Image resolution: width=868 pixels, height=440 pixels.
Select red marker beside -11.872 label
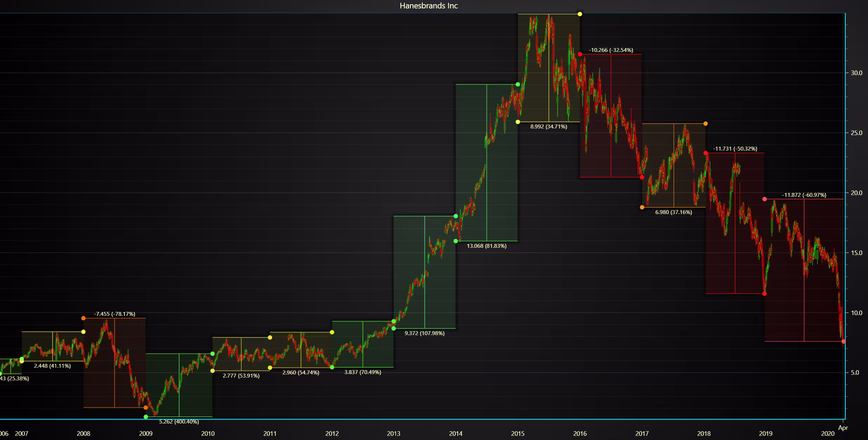(x=765, y=199)
